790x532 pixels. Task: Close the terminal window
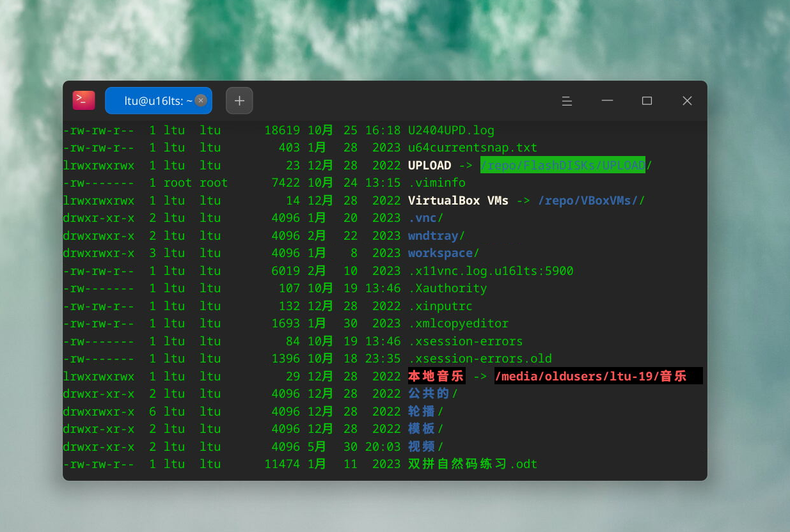tap(687, 100)
